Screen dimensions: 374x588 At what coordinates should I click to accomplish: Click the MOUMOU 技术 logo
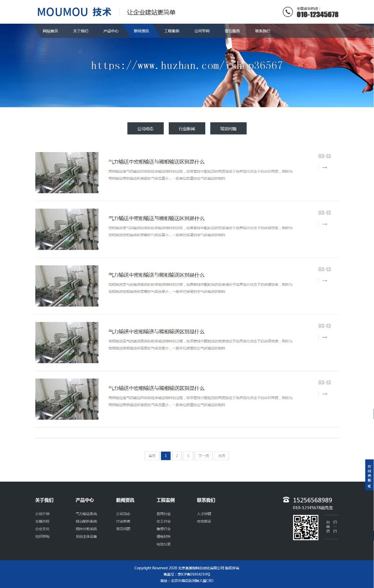pyautogui.click(x=74, y=12)
